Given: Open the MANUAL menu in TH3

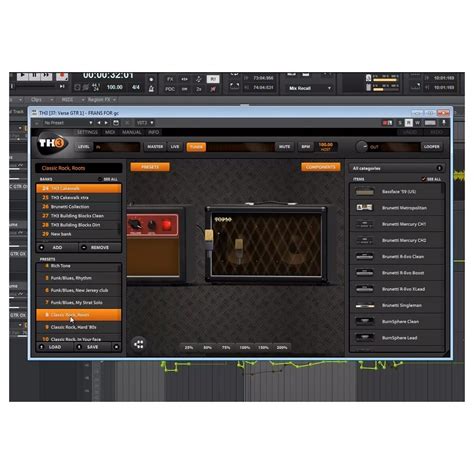Looking at the screenshot, I should (x=132, y=132).
